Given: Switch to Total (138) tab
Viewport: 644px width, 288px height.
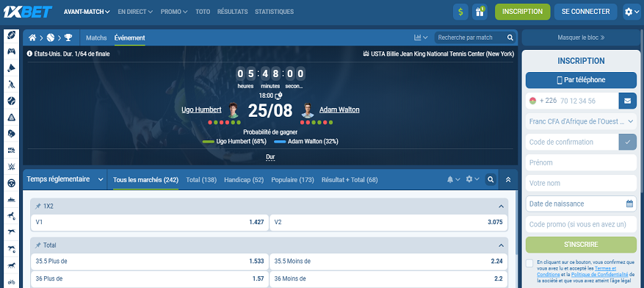Looking at the screenshot, I should (x=201, y=180).
